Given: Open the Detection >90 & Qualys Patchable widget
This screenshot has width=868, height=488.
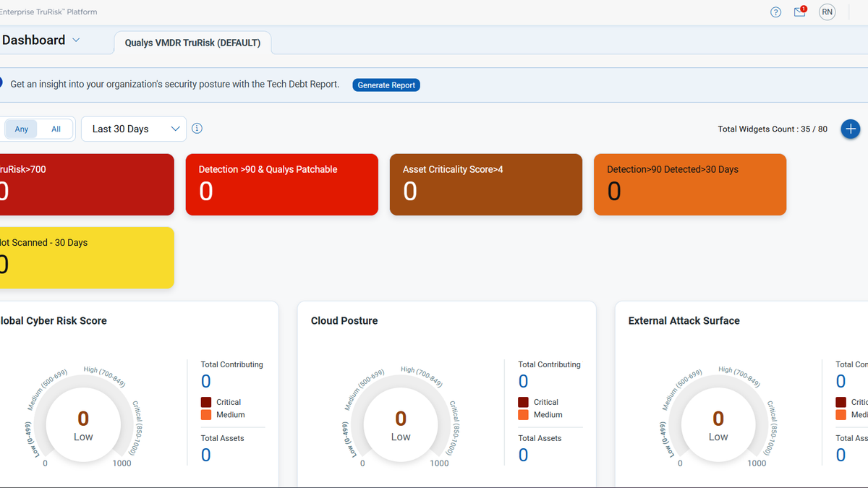Looking at the screenshot, I should point(281,184).
